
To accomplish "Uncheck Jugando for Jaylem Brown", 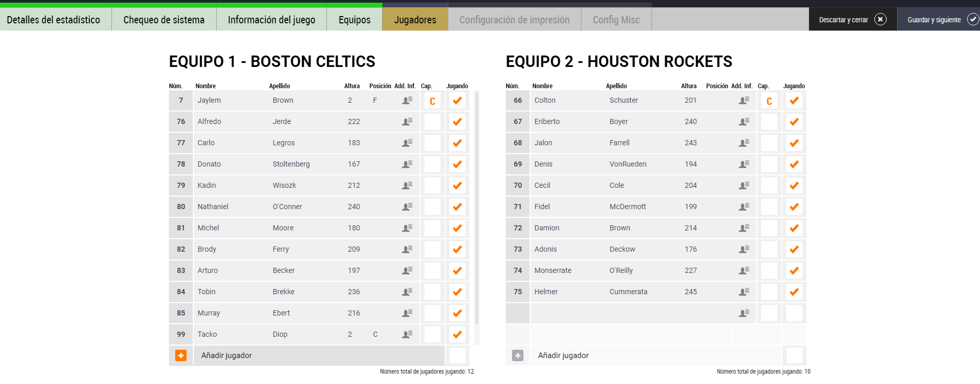I will [x=457, y=100].
